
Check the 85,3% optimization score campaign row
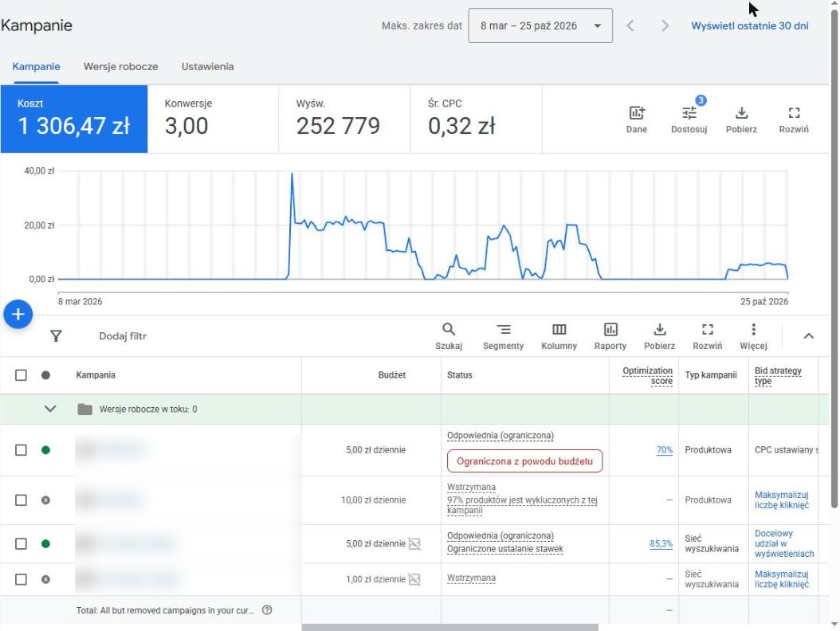coord(21,543)
